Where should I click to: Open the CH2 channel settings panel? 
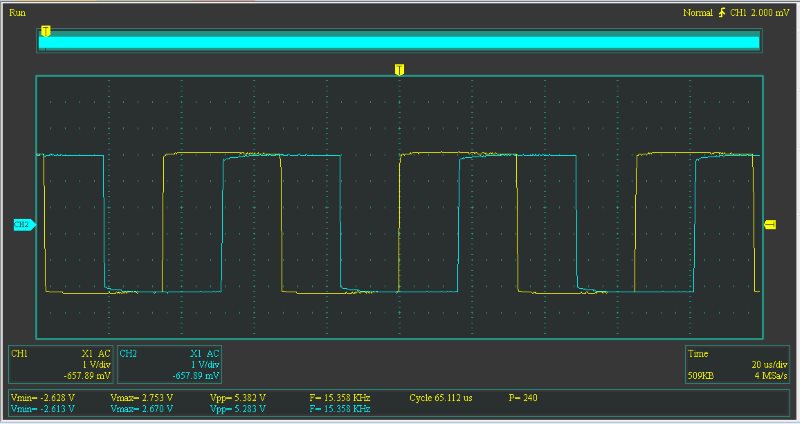click(169, 365)
